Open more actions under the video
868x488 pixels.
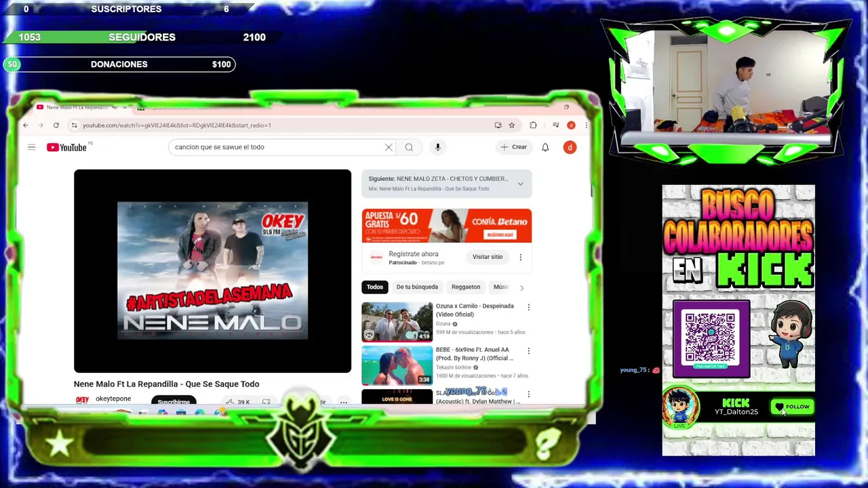(344, 402)
